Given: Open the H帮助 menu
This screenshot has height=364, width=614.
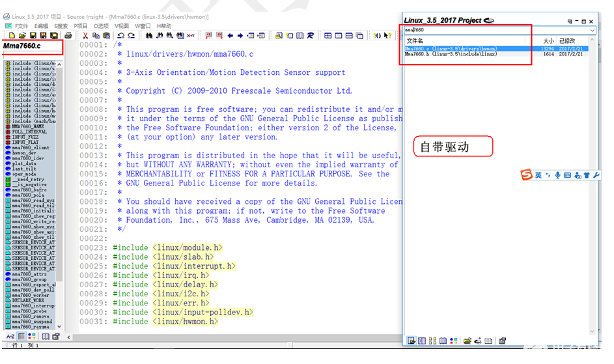Looking at the screenshot, I should [x=164, y=26].
